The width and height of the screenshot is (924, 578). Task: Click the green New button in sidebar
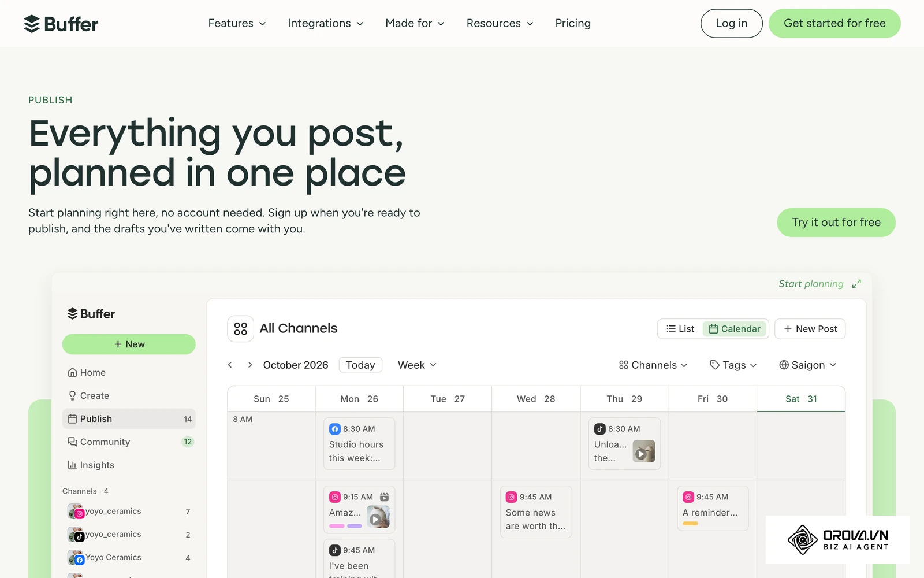(x=129, y=344)
